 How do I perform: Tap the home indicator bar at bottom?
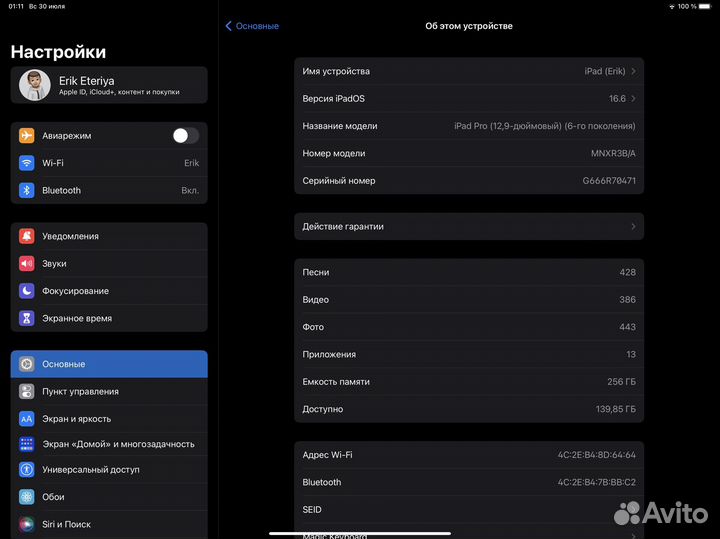(360, 533)
